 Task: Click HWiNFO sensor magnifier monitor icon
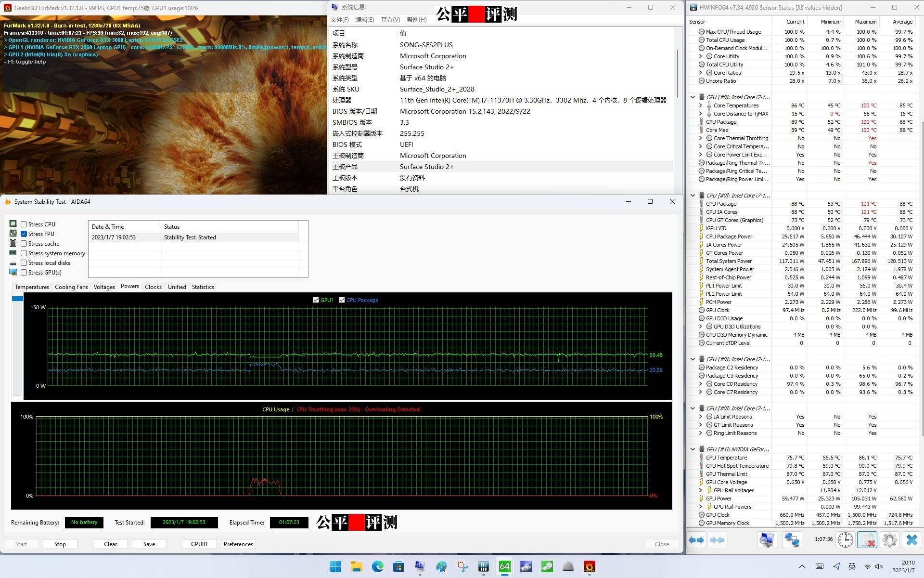coord(767,540)
